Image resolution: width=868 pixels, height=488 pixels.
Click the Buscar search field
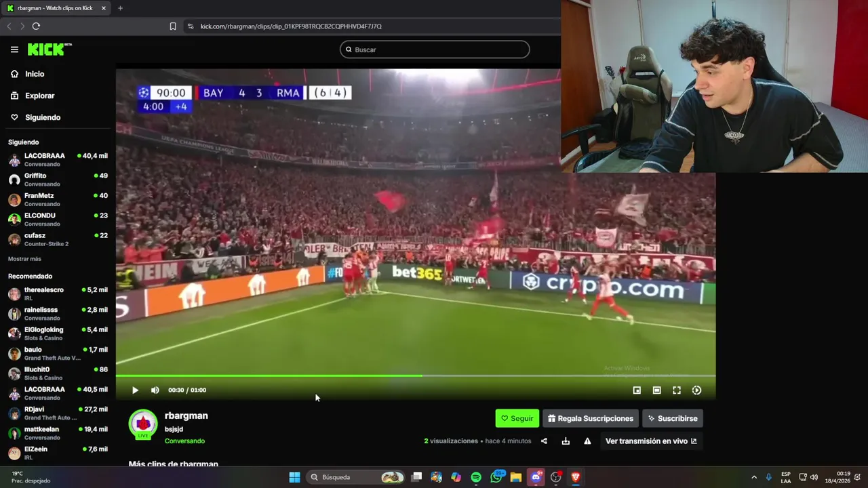(x=435, y=49)
